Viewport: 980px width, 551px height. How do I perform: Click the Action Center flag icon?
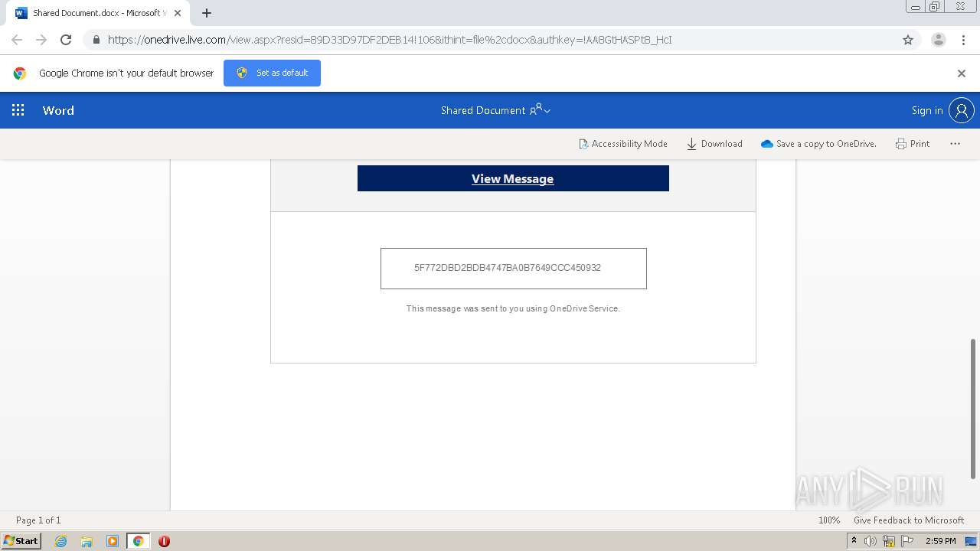tap(907, 541)
